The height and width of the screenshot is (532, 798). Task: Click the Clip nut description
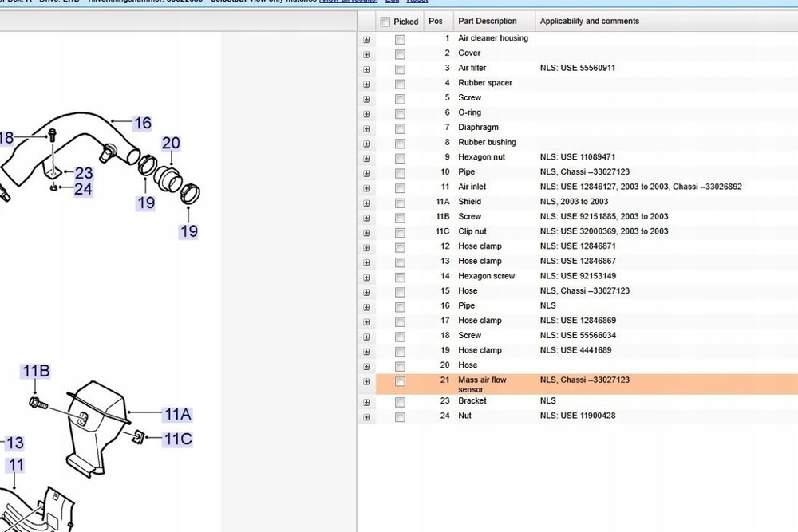[x=472, y=231]
